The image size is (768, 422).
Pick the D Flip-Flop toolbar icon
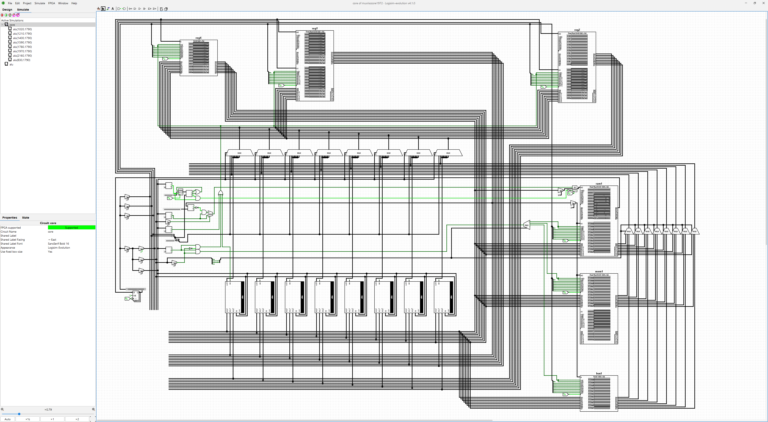(161, 9)
